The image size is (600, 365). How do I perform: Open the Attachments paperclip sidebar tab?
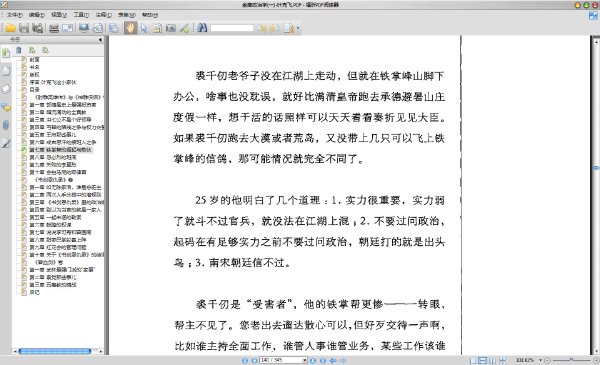6,125
